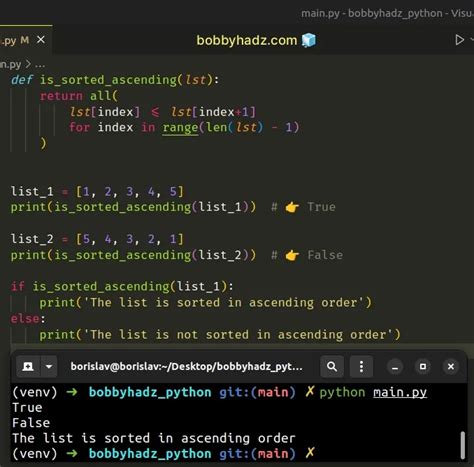Screen dimensions: 474x467
Task: Open terminal search with magnifier icon
Action: tap(332, 367)
